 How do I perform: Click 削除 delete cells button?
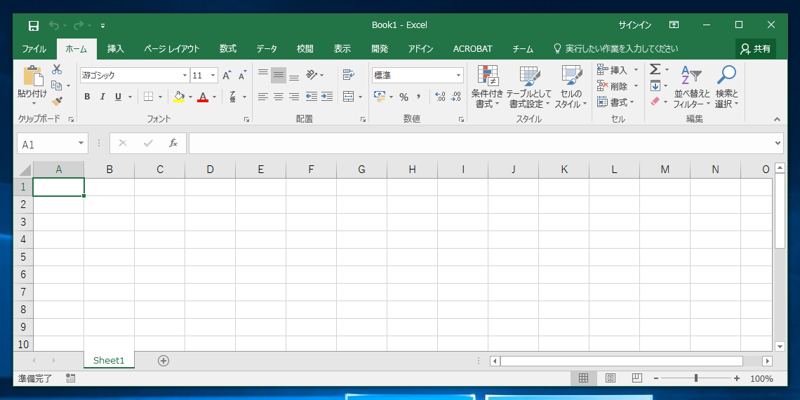(x=617, y=86)
